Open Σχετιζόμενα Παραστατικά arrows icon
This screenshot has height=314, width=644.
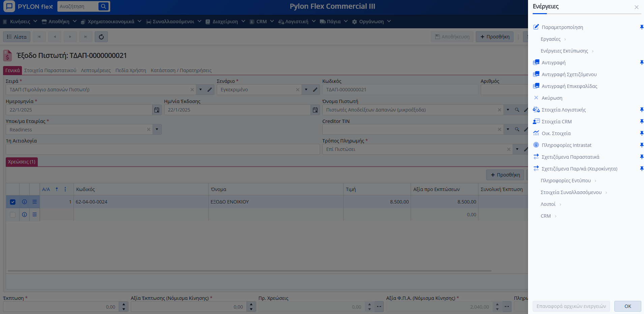click(x=536, y=157)
